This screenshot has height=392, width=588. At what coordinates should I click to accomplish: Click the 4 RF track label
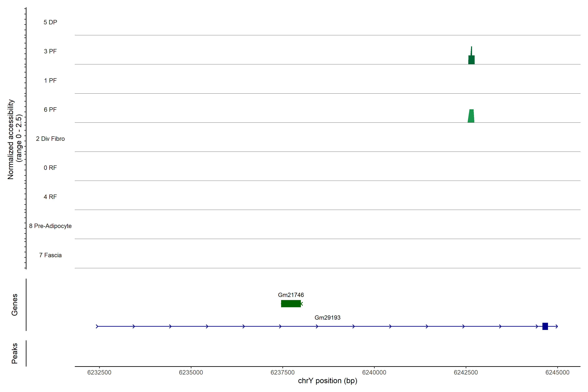pos(50,197)
